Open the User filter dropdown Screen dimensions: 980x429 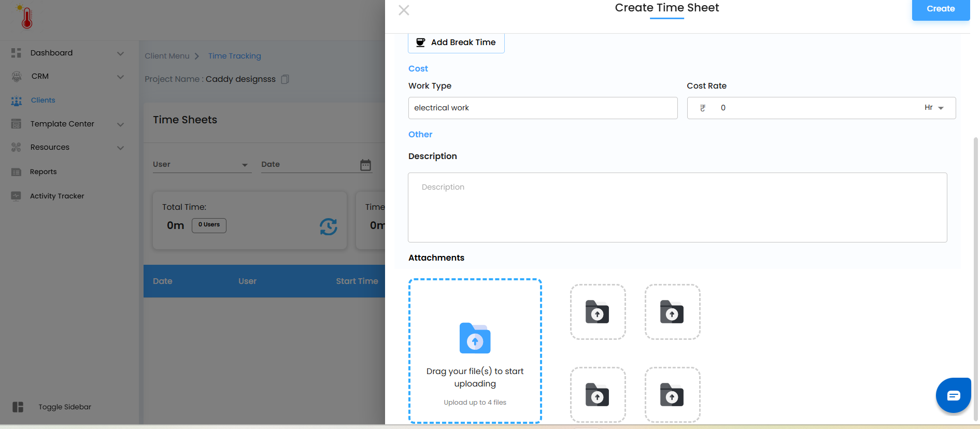[x=202, y=165]
